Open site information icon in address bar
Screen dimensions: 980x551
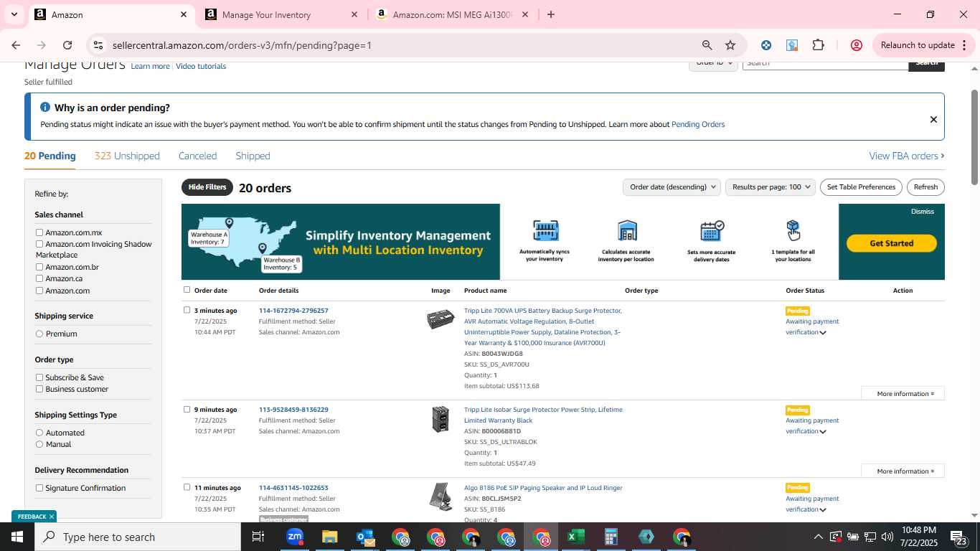click(x=98, y=45)
